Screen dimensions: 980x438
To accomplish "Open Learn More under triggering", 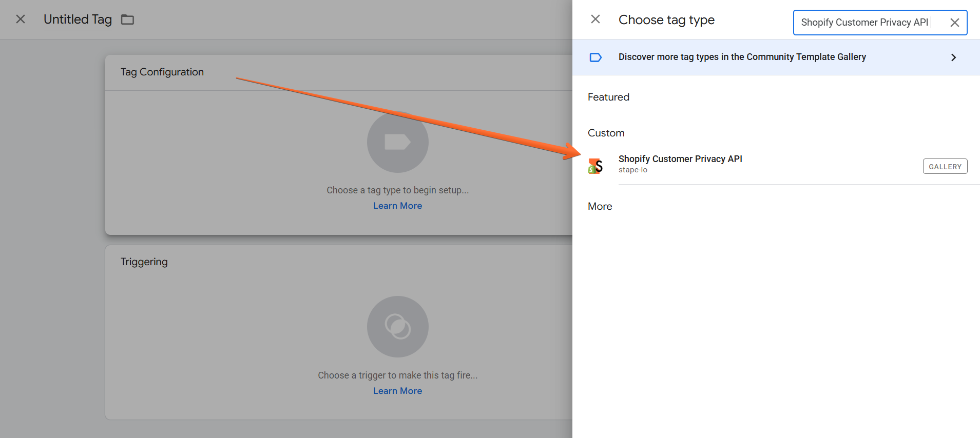I will [398, 391].
